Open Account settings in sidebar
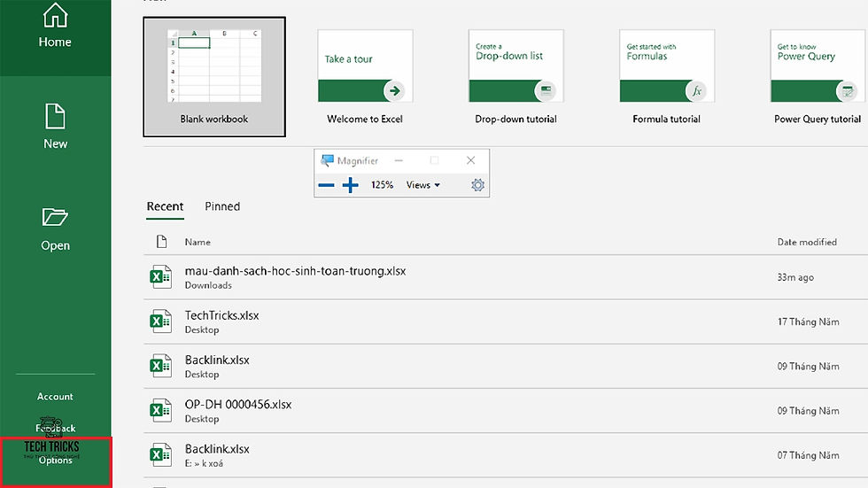This screenshot has width=868, height=488. pyautogui.click(x=55, y=396)
